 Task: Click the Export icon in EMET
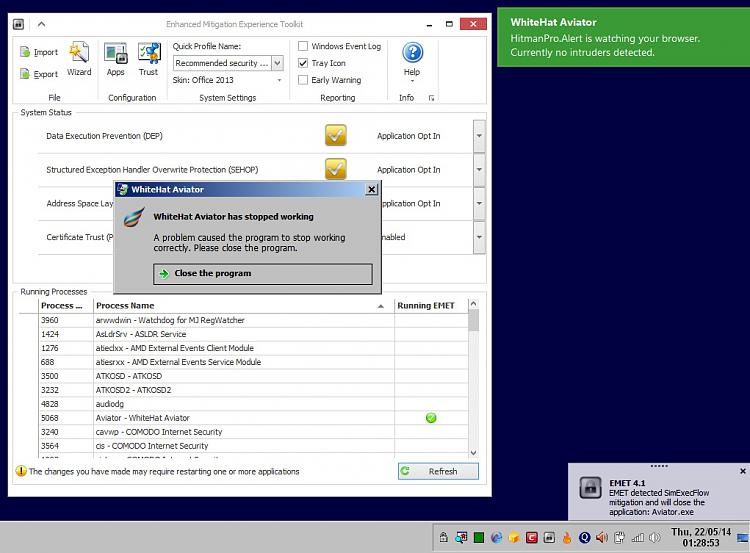[x=25, y=74]
